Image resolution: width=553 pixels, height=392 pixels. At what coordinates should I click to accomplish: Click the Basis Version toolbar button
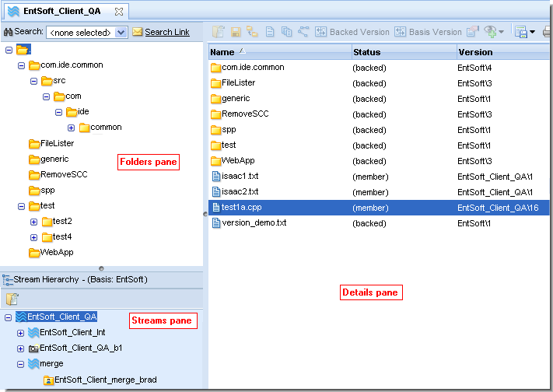pyautogui.click(x=428, y=32)
